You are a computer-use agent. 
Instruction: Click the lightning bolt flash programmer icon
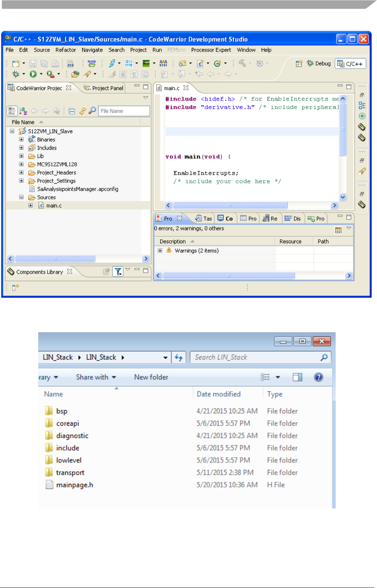(112, 64)
